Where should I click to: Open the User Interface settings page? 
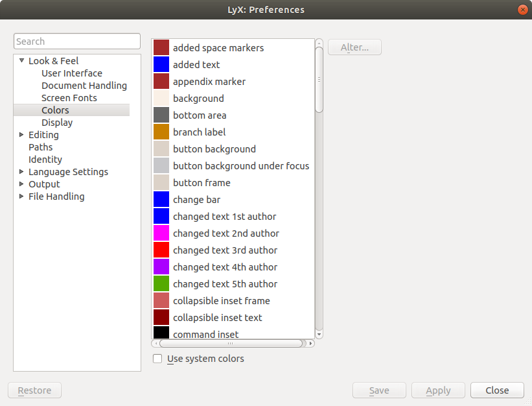coord(72,73)
